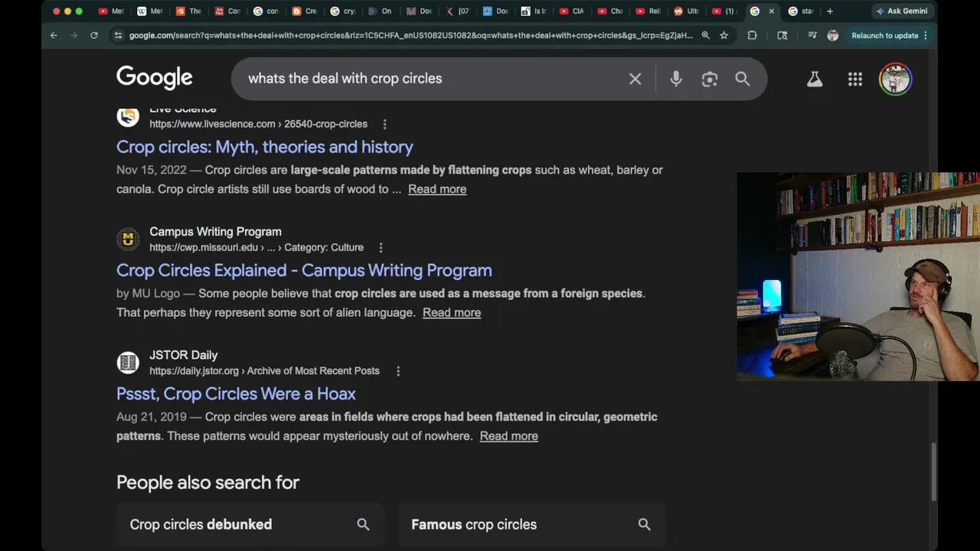Click the page vertical scrollbar thumb
This screenshot has height=551, width=980.
point(934,472)
